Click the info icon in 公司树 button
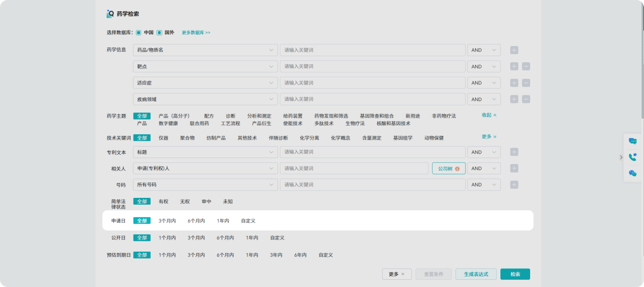The width and height of the screenshot is (644, 287). [457, 169]
